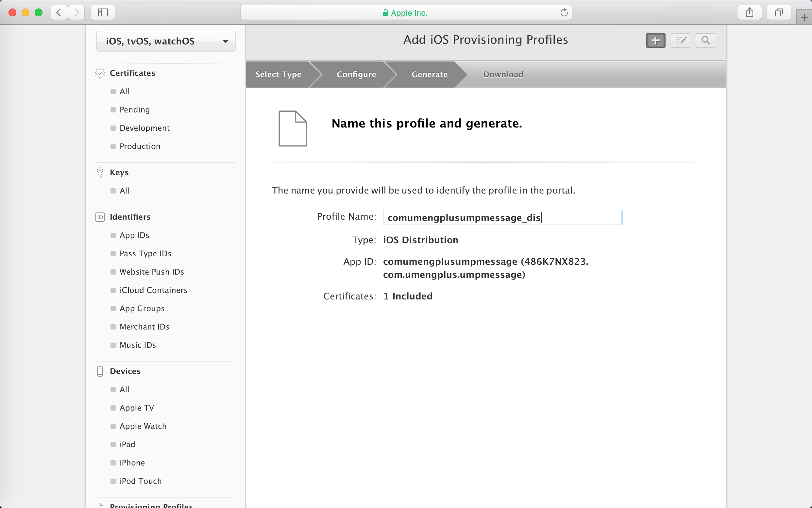812x508 pixels.
Task: Toggle the Safari sidebar button
Action: [103, 13]
